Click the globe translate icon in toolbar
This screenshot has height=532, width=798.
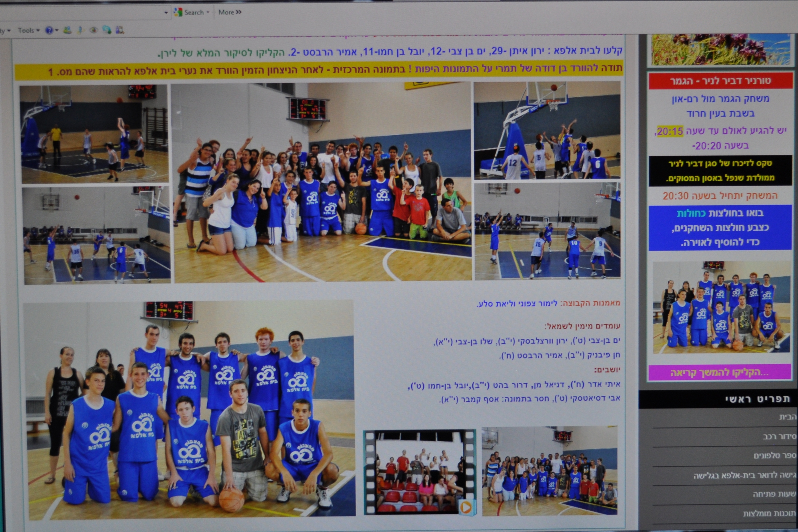tap(107, 30)
